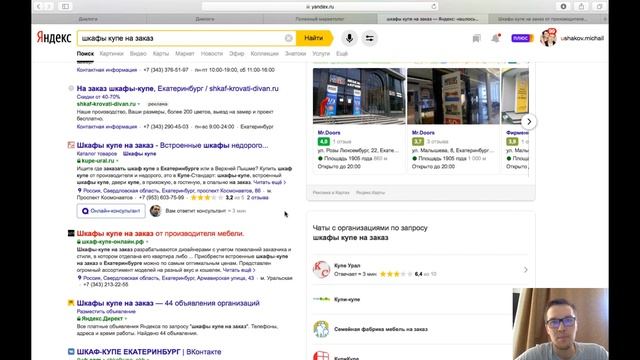Open Семейная фабрика мебель на заказ chat
The height and width of the screenshot is (360, 640).
412,329
